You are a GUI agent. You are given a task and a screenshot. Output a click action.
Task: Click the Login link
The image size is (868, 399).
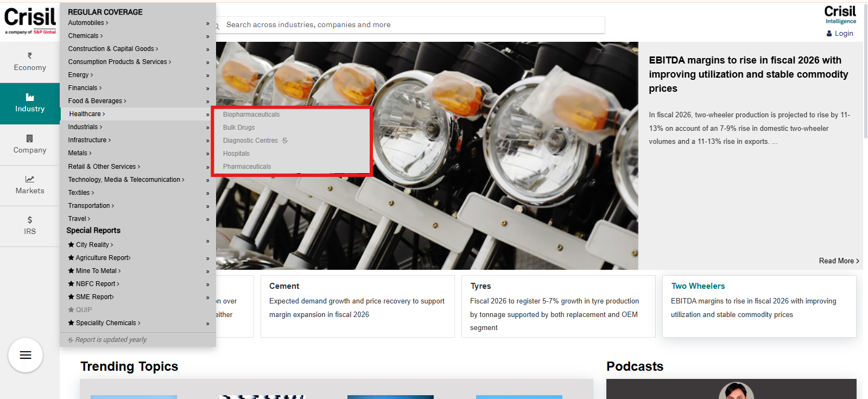coord(843,34)
